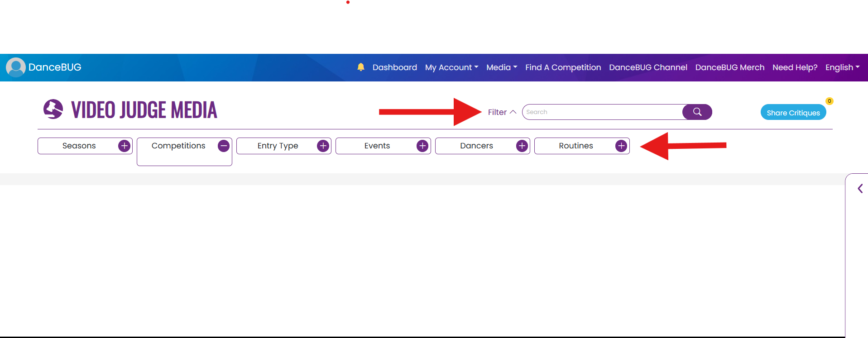Expand the Entry Type plus icon
868x338 pixels.
tap(323, 146)
